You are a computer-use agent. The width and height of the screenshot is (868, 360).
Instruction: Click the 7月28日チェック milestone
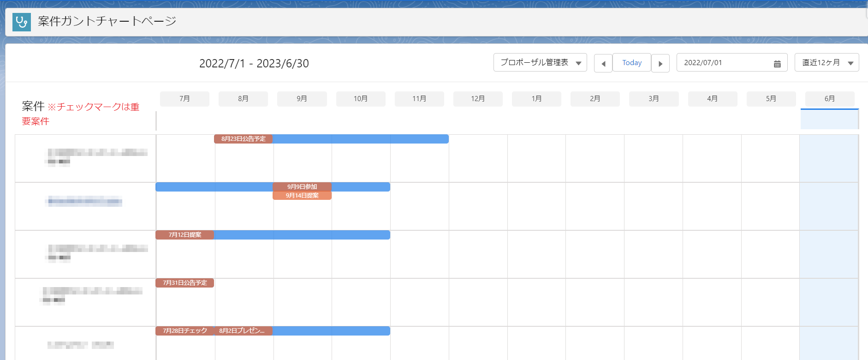click(185, 331)
